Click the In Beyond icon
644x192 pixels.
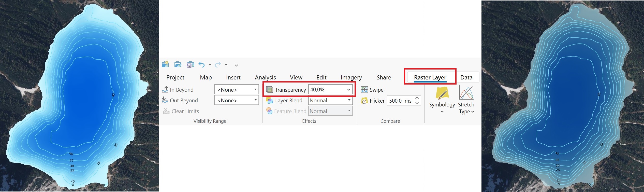click(165, 90)
